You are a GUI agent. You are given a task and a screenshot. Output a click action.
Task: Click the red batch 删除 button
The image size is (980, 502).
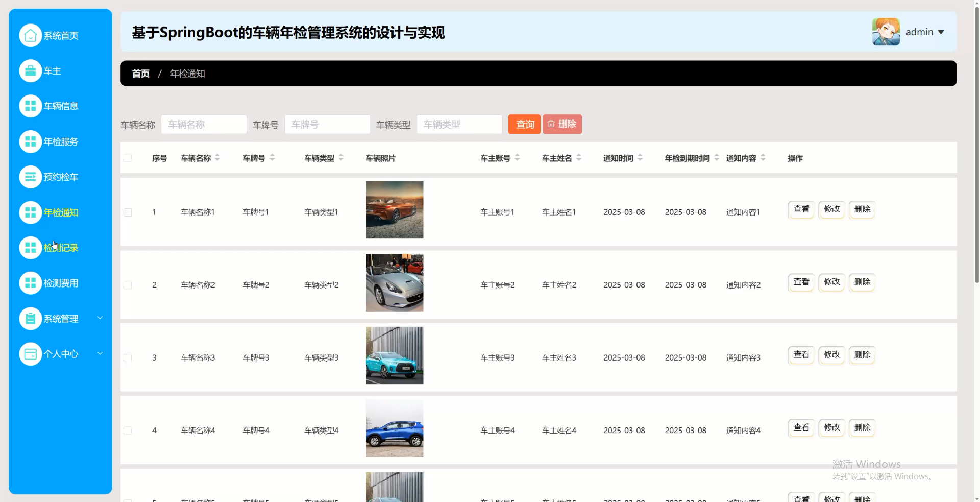click(562, 124)
